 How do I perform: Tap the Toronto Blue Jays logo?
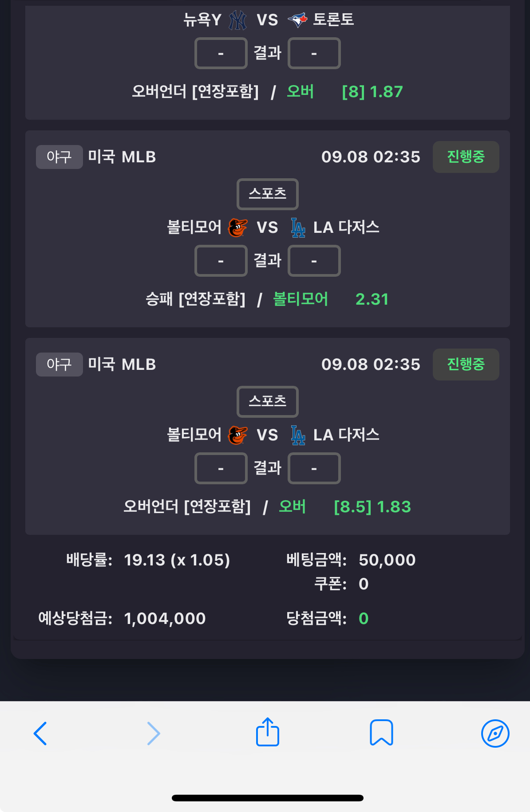(297, 20)
